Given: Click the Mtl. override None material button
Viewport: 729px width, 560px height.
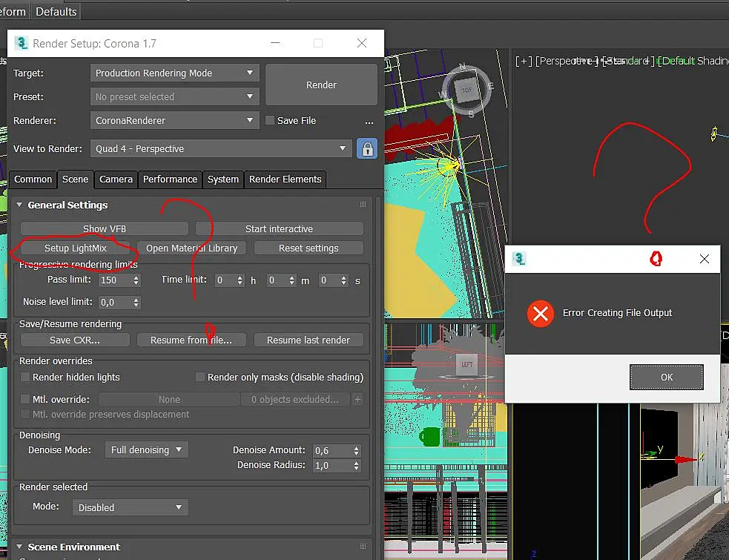Looking at the screenshot, I should click(x=169, y=400).
